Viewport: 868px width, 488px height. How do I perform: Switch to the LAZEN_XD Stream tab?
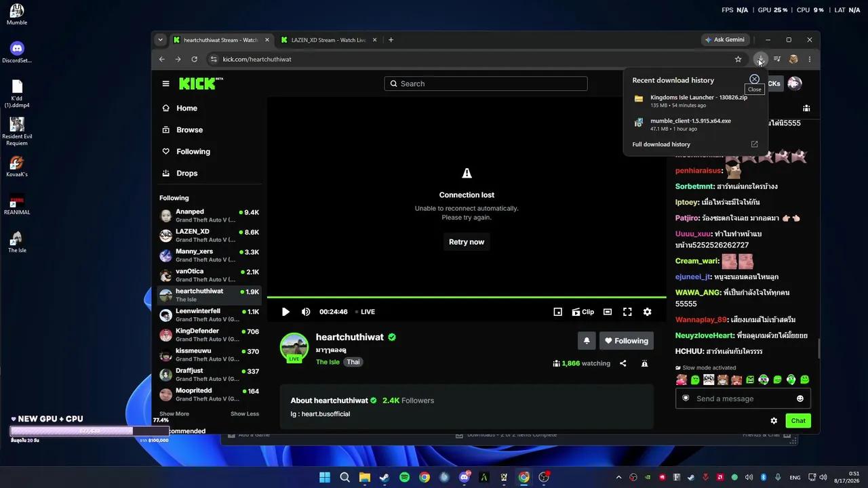[328, 40]
